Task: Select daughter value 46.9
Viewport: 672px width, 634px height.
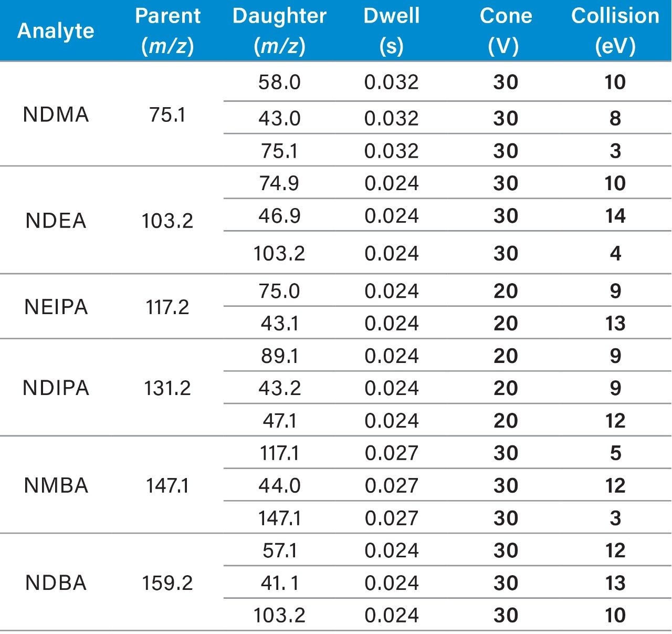Action: pyautogui.click(x=279, y=216)
